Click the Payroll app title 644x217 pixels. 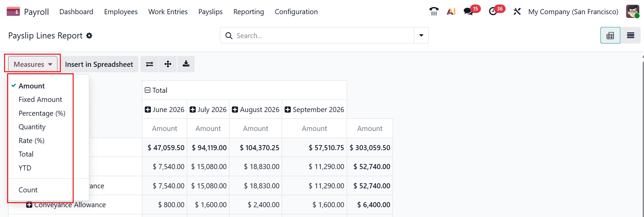[x=36, y=12]
